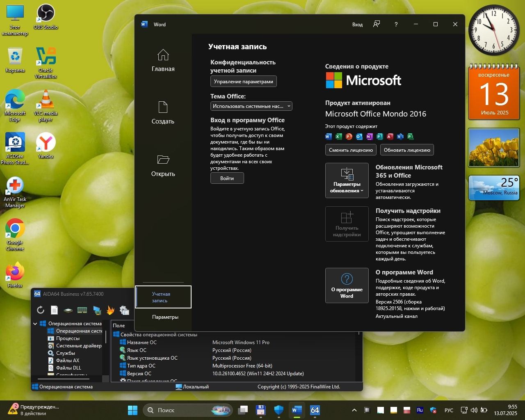Switch input language via РУС indicator
This screenshot has width=525, height=420.
(449, 410)
